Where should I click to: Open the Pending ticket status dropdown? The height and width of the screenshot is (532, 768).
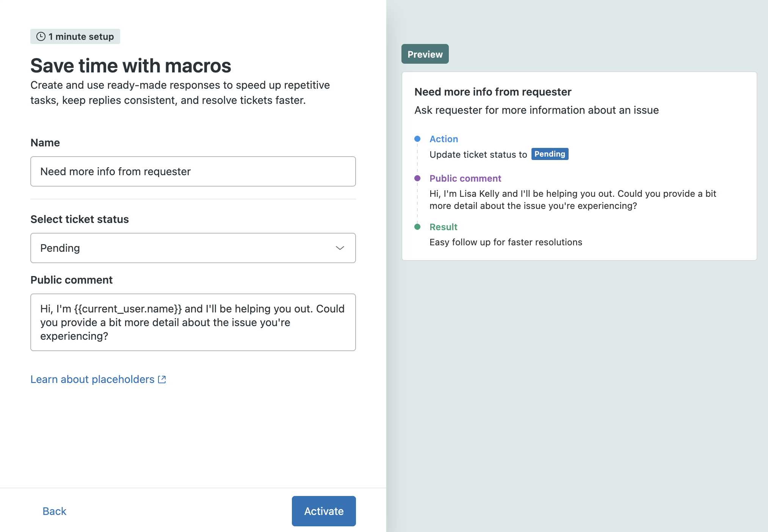(x=193, y=248)
